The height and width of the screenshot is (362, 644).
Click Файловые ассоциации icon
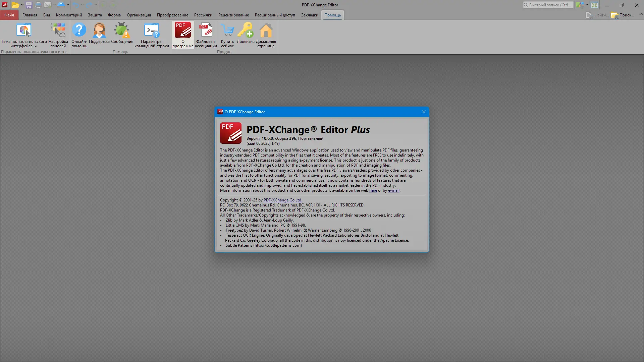tap(206, 31)
